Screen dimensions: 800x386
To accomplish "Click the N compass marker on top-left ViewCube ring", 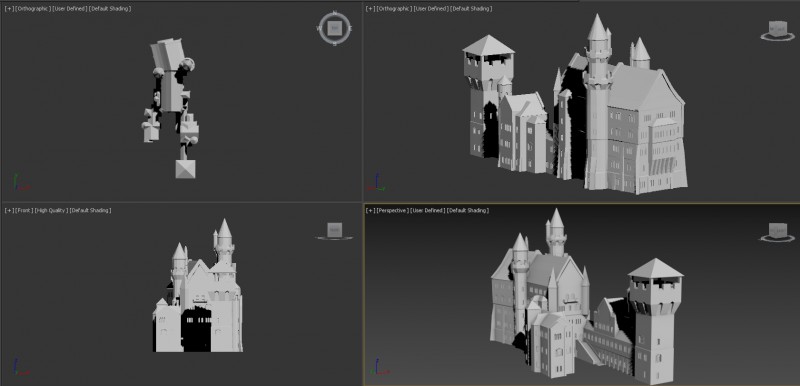I will 335,12.
